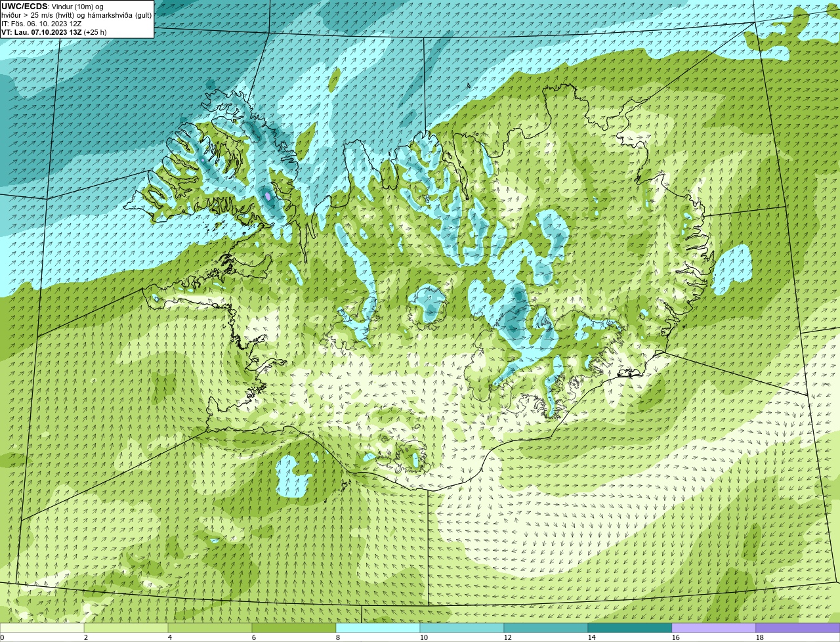This screenshot has width=840, height=642.
Task: Click the legend scale value '12'
Action: [508, 637]
